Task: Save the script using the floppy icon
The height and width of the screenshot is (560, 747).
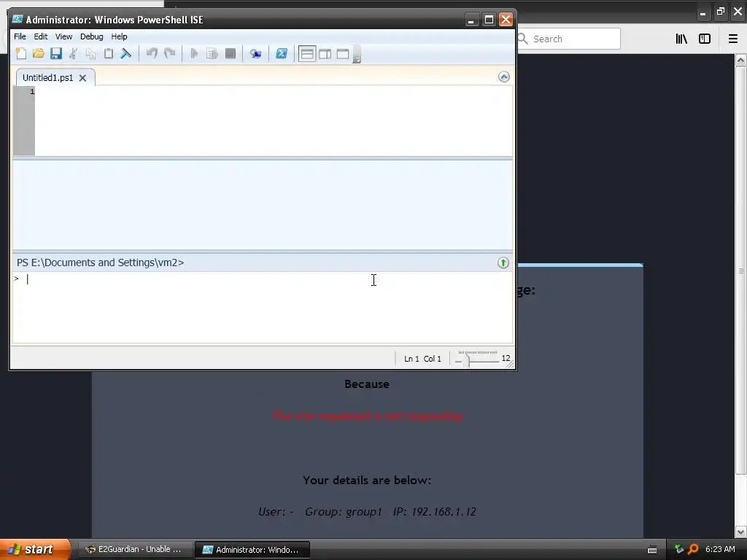Action: [x=56, y=53]
